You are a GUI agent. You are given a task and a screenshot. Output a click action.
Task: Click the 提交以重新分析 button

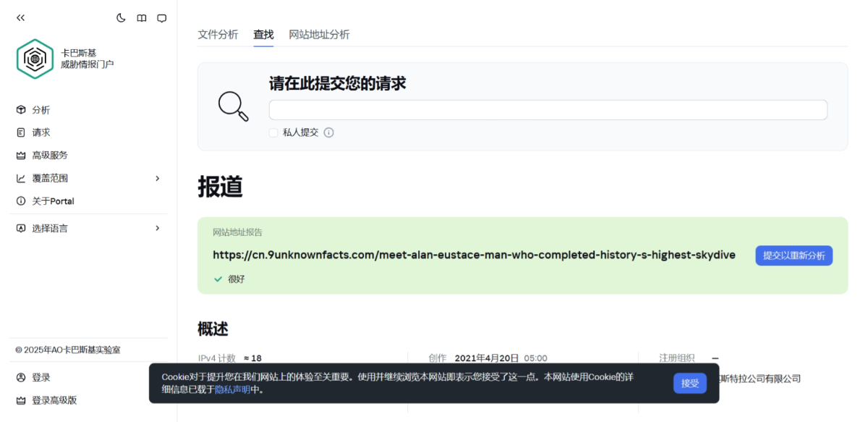[x=794, y=256]
